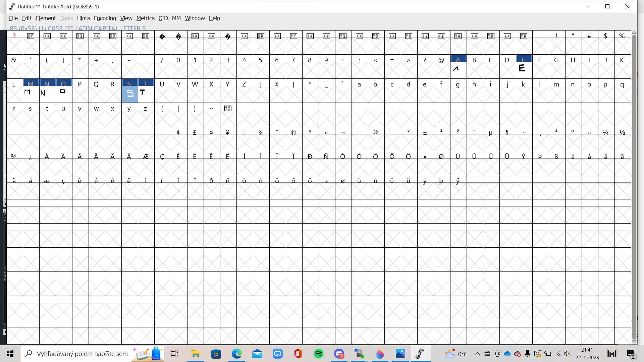The image size is (644, 362).
Task: Open the Encoding menu
Action: coord(105,18)
